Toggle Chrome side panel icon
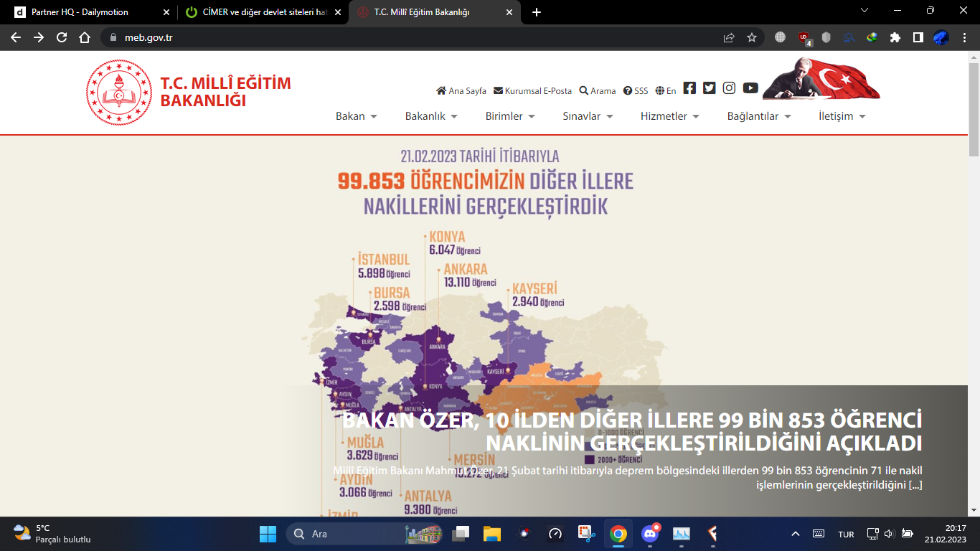 click(x=918, y=37)
